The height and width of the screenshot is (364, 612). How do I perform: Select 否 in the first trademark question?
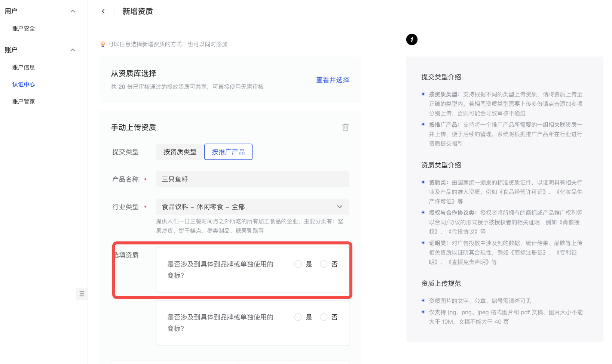pyautogui.click(x=324, y=264)
